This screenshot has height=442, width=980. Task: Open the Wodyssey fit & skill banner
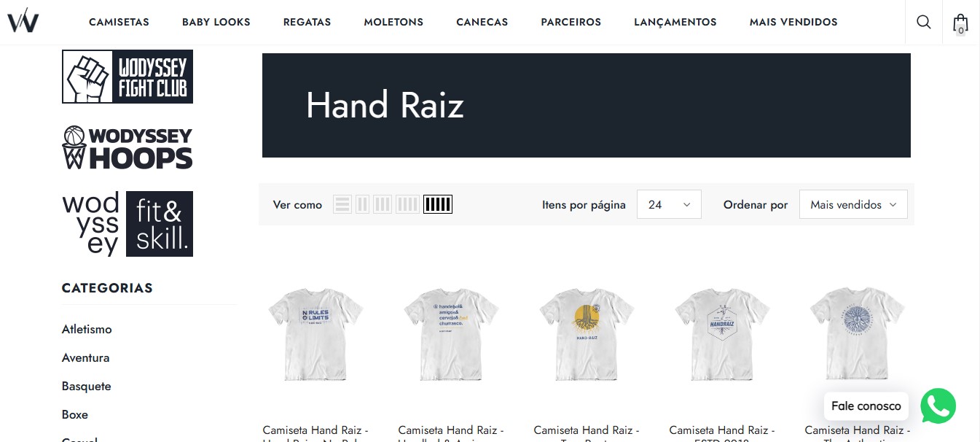point(128,224)
